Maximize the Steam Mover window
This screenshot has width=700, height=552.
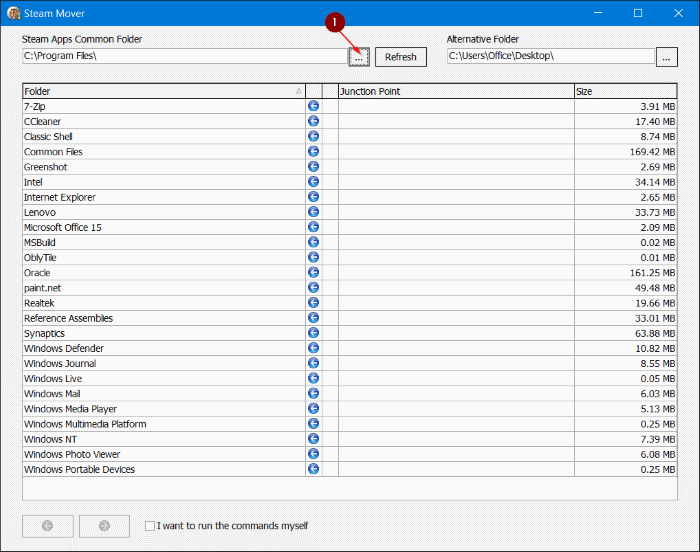pyautogui.click(x=638, y=13)
